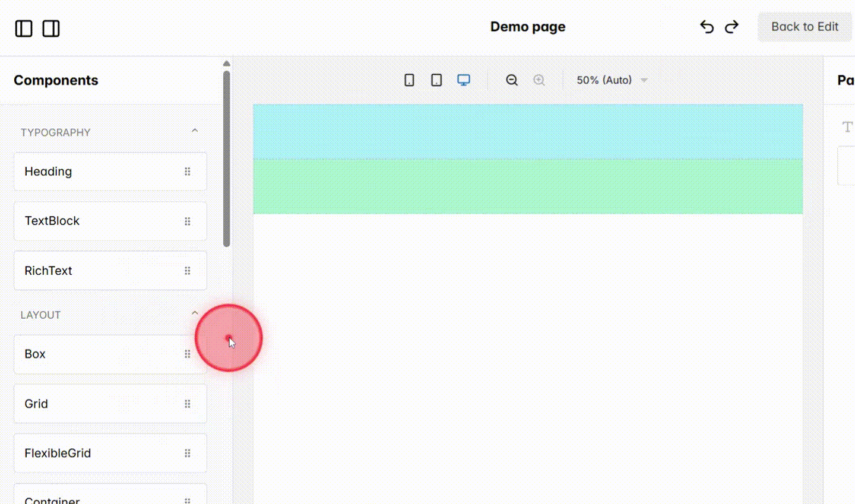Image resolution: width=855 pixels, height=504 pixels.
Task: Click the drag handle on Grid component
Action: pos(186,404)
